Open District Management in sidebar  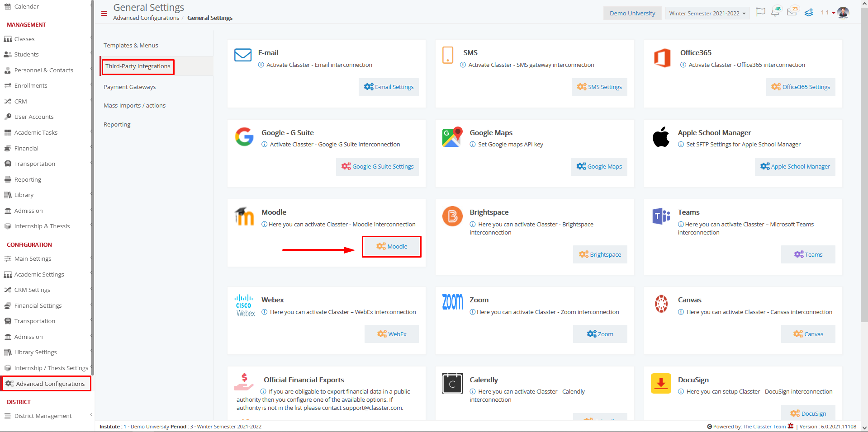click(x=43, y=416)
